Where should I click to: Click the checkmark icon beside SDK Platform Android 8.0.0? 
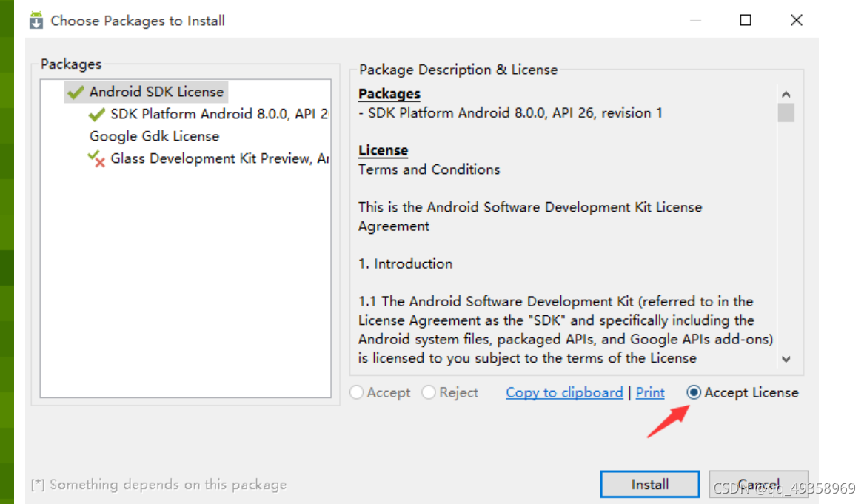click(96, 115)
